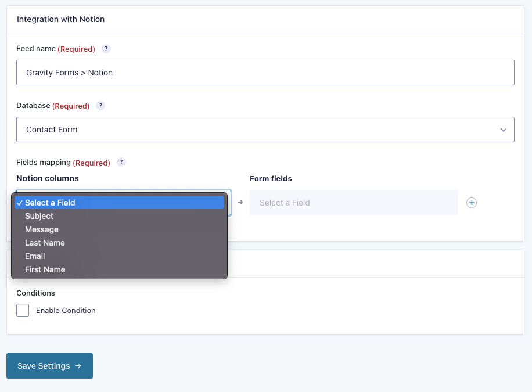Save the feed with Save Settings button
532x392 pixels.
[49, 366]
